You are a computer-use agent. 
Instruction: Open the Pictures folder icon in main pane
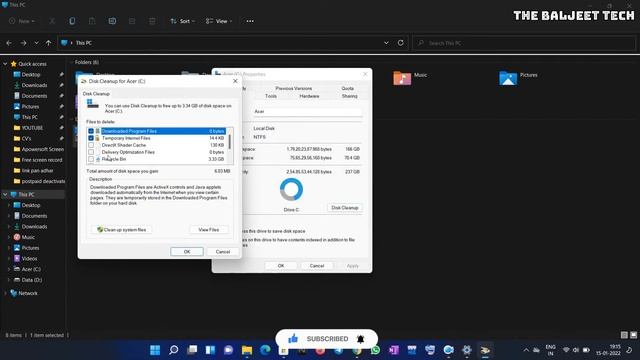(508, 78)
